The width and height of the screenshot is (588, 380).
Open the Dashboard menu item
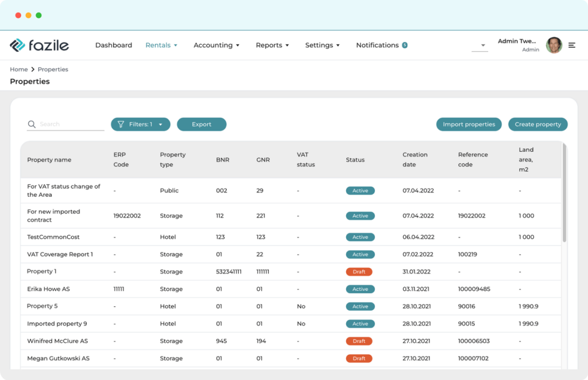click(113, 45)
